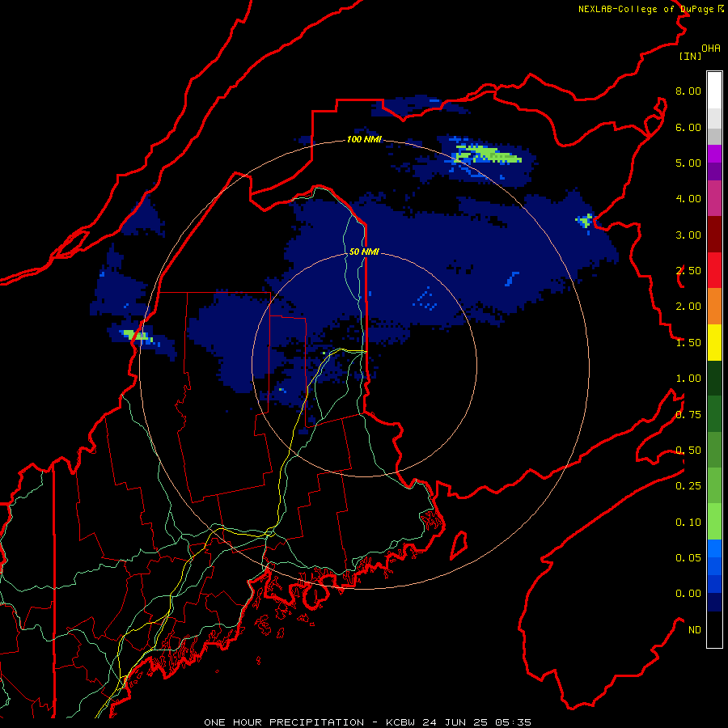Click the light green 0.10 inch color swatch

tap(714, 522)
